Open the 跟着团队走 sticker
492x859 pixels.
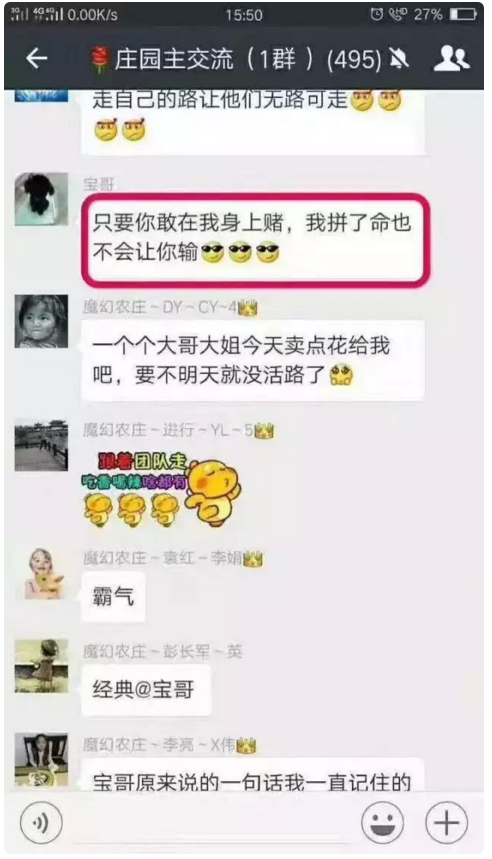point(162,489)
